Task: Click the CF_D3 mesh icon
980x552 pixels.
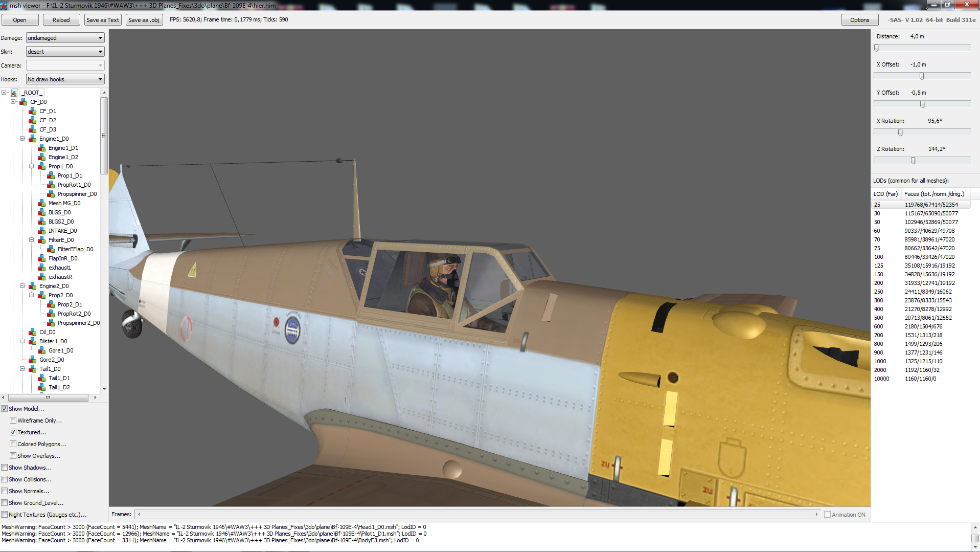Action: 32,129
